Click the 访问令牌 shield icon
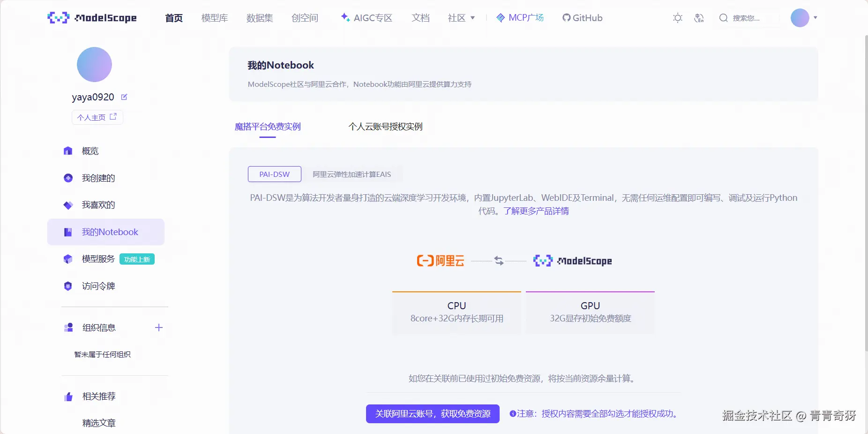This screenshot has width=868, height=434. tap(68, 286)
